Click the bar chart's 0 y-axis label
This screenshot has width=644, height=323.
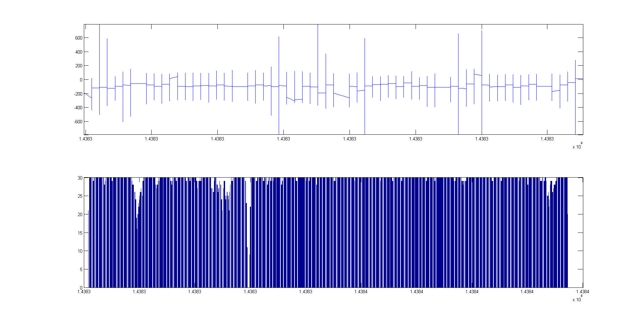tap(81, 287)
